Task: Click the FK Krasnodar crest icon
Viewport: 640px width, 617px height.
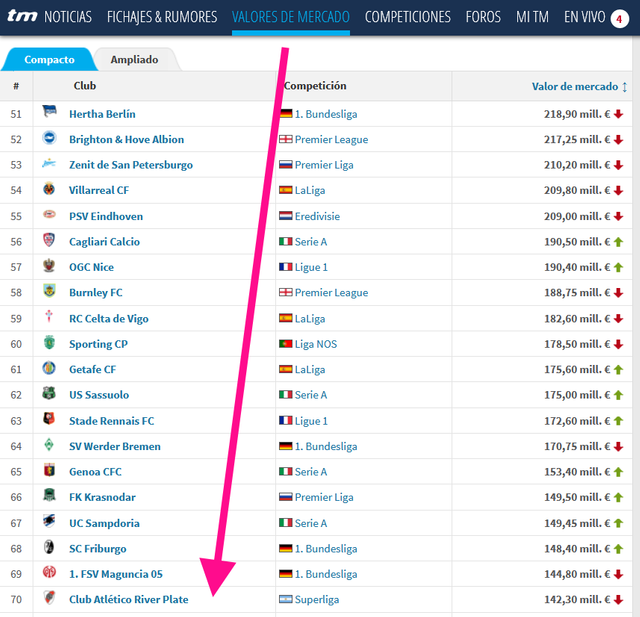Action: pos(49,495)
